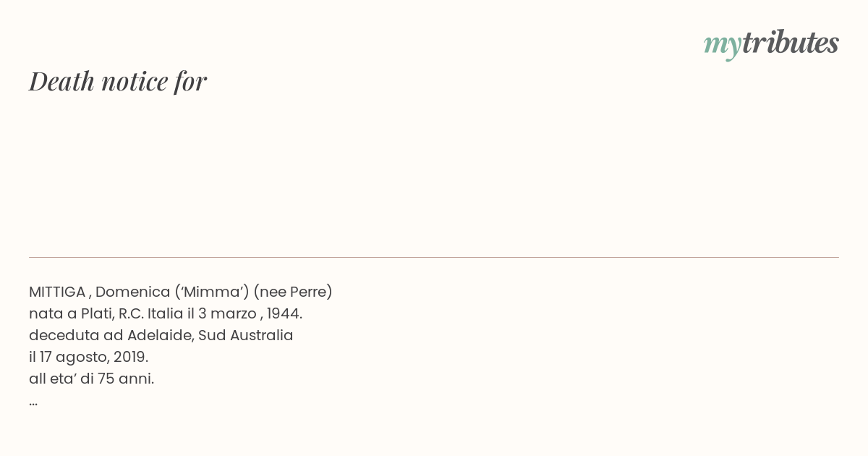Click the line starting with "nata a"
Image resolution: width=868 pixels, height=456 pixels.
tap(166, 313)
